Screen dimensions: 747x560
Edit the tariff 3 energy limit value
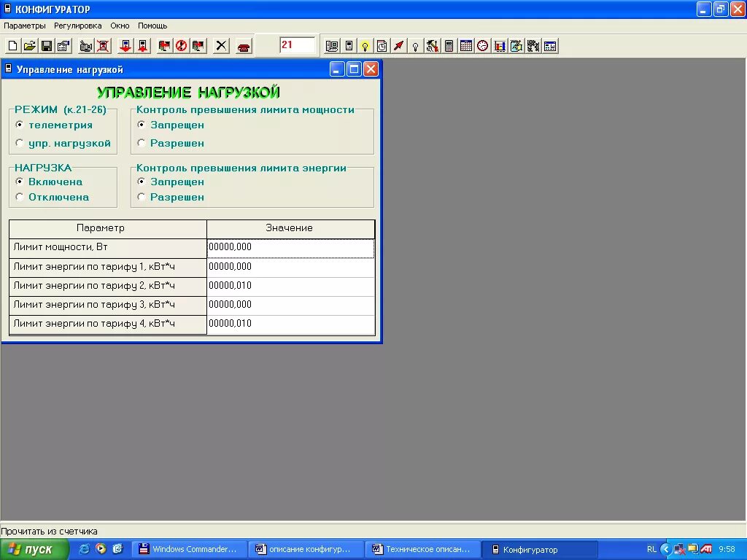point(290,306)
